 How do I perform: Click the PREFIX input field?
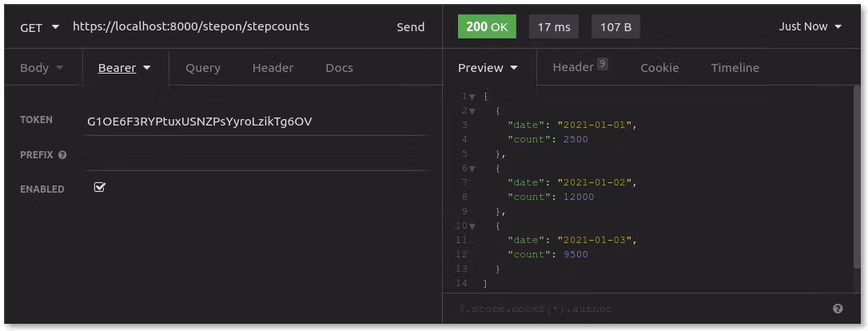(256, 155)
